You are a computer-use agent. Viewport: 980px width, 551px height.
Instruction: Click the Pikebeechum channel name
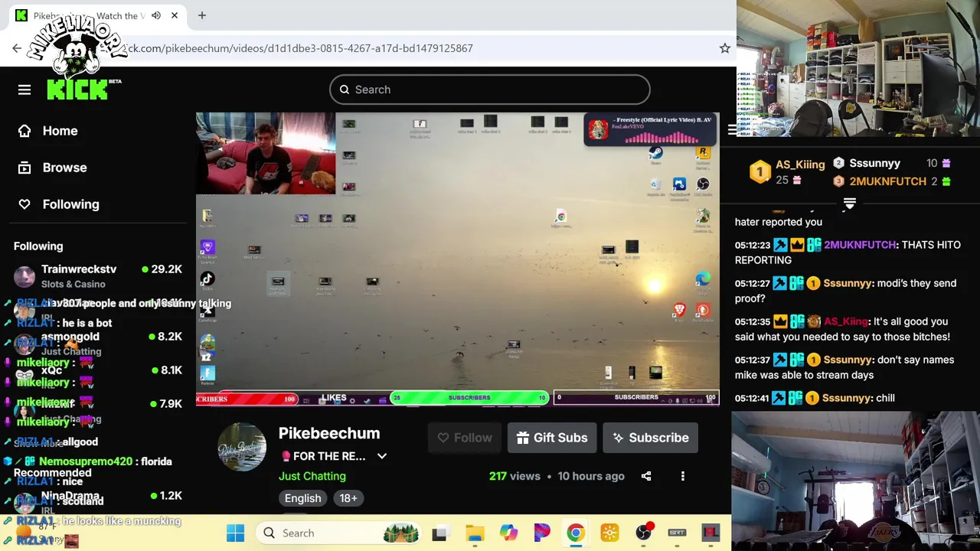click(329, 433)
